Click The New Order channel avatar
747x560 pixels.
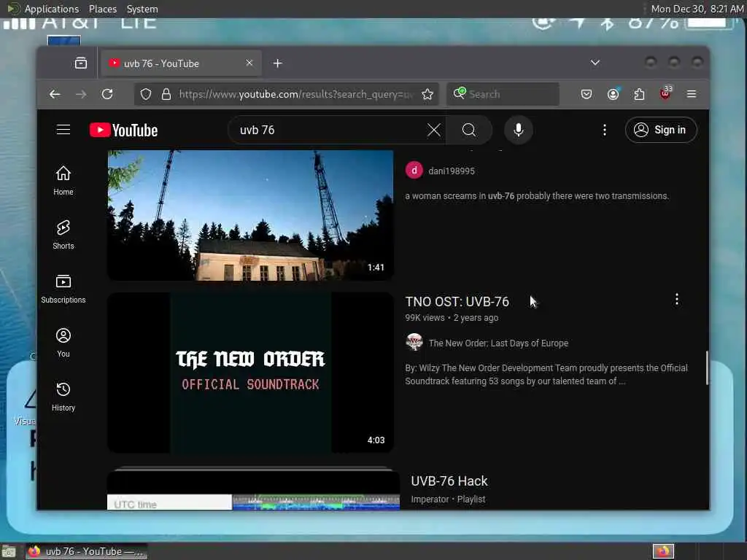click(x=414, y=342)
